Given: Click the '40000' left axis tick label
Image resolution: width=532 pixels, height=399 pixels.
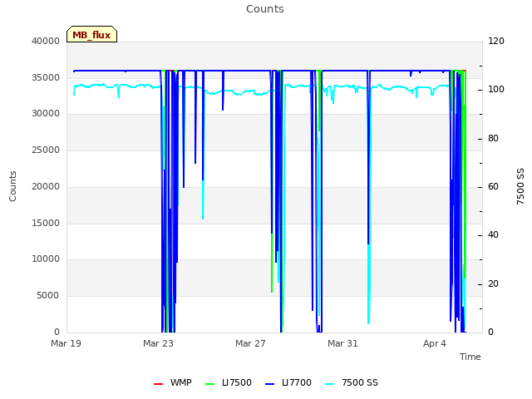Looking at the screenshot, I should [x=46, y=41].
